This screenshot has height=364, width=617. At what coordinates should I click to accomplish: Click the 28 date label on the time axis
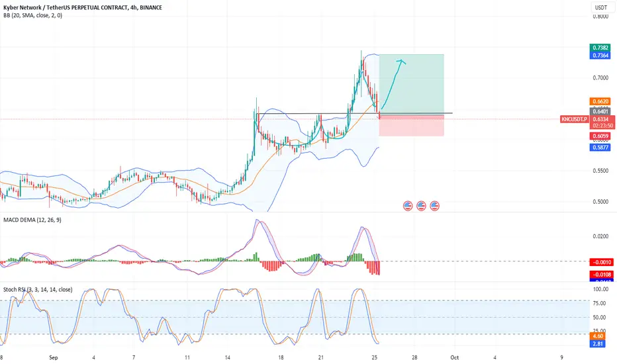click(x=414, y=357)
